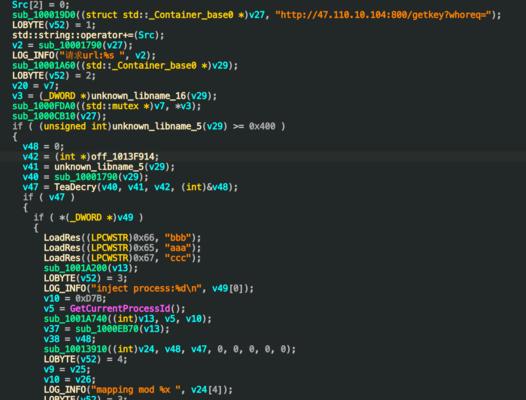Click LoadRes call with "aaa" argument
Viewport: 526px width, 400px height.
122,248
